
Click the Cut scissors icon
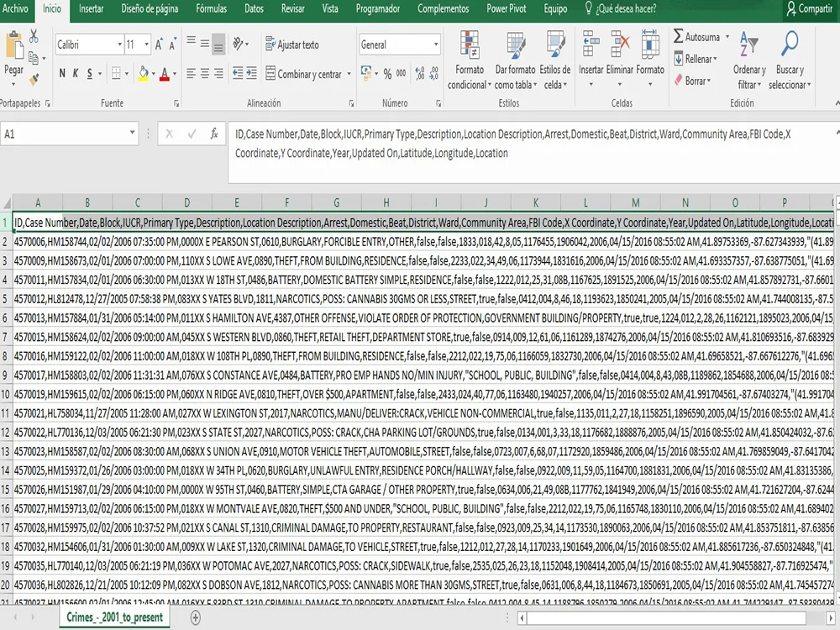pos(34,36)
